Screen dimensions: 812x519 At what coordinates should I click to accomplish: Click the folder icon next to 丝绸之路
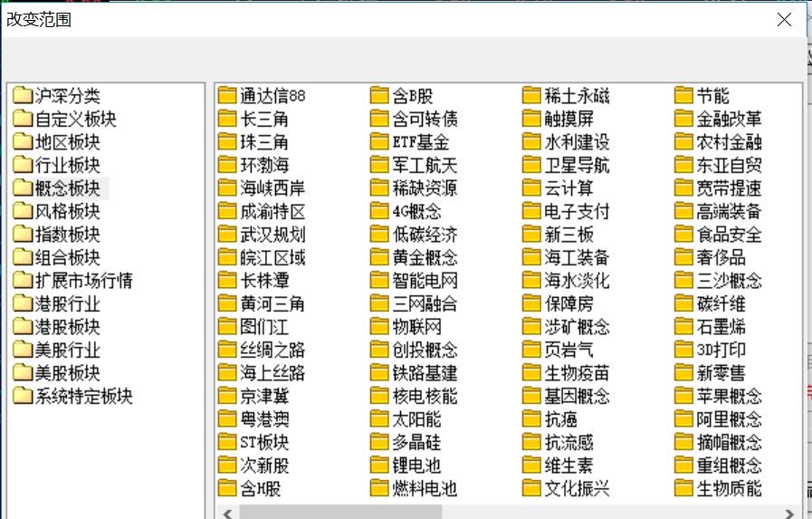click(227, 351)
